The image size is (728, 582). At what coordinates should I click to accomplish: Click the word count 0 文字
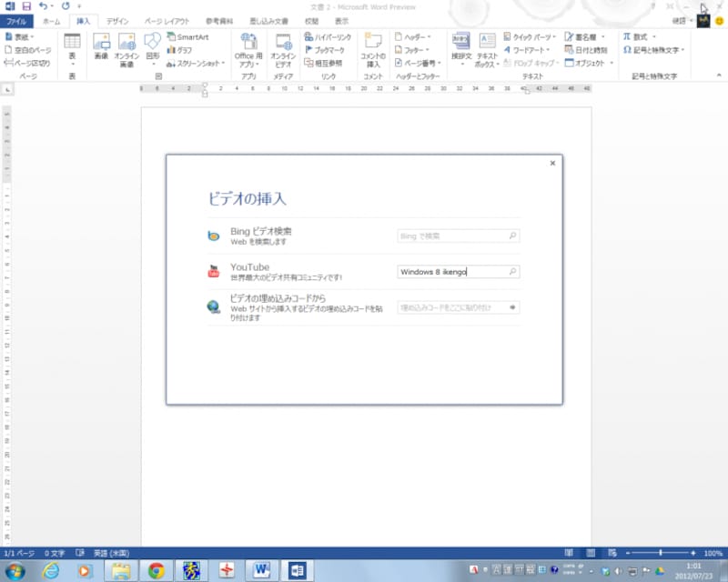55,553
